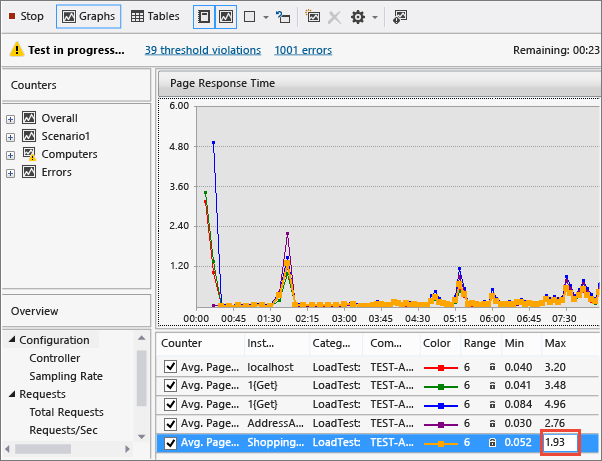Click the delete graph X icon
This screenshot has width=602, height=461.
coord(335,17)
